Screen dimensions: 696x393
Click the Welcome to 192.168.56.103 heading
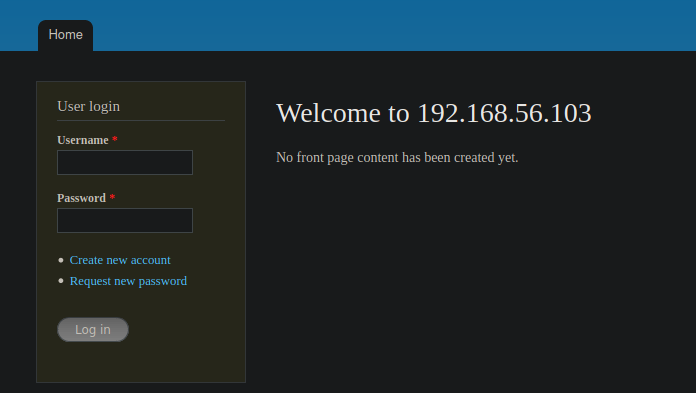pos(434,113)
